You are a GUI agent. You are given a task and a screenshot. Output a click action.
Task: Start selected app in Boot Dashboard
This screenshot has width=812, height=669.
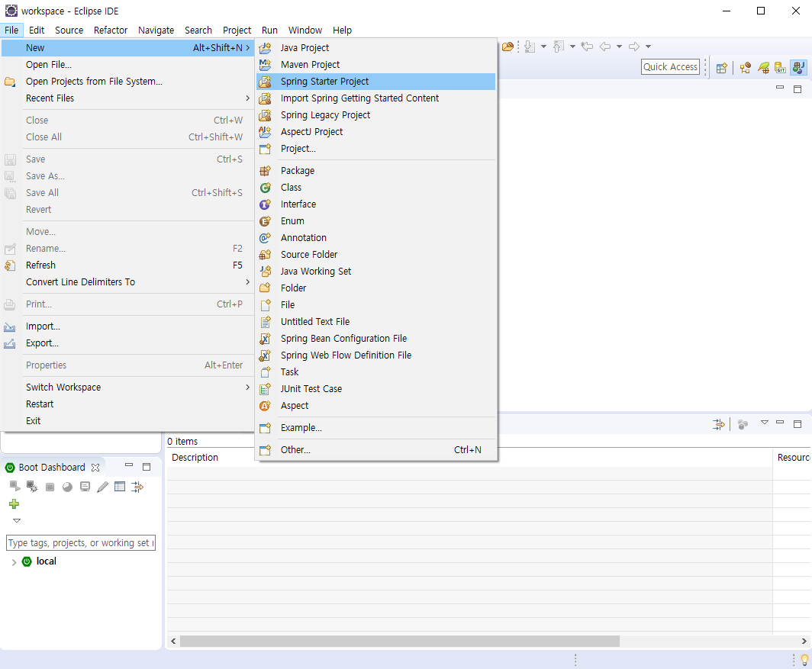15,486
